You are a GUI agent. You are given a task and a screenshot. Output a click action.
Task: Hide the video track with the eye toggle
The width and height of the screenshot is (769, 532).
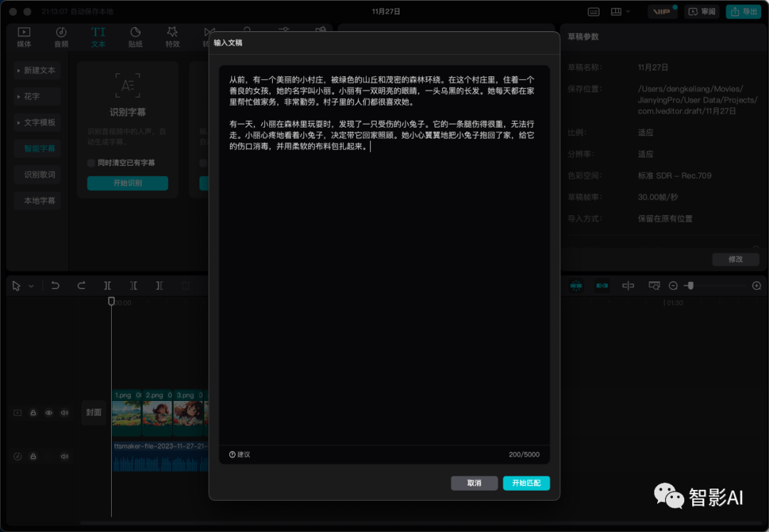pos(48,412)
